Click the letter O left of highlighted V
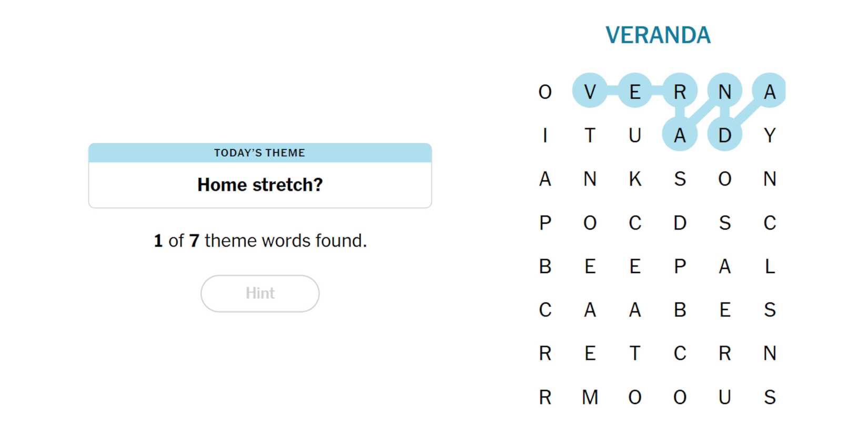The width and height of the screenshot is (868, 434). pyautogui.click(x=545, y=92)
